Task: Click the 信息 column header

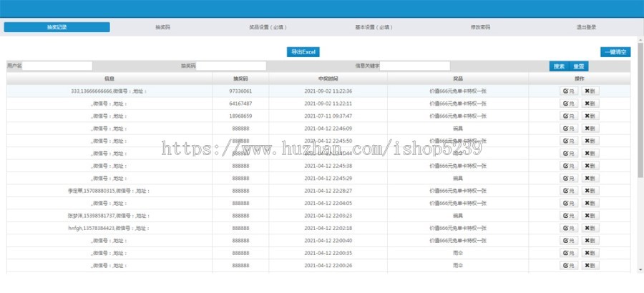Action: [x=109, y=79]
